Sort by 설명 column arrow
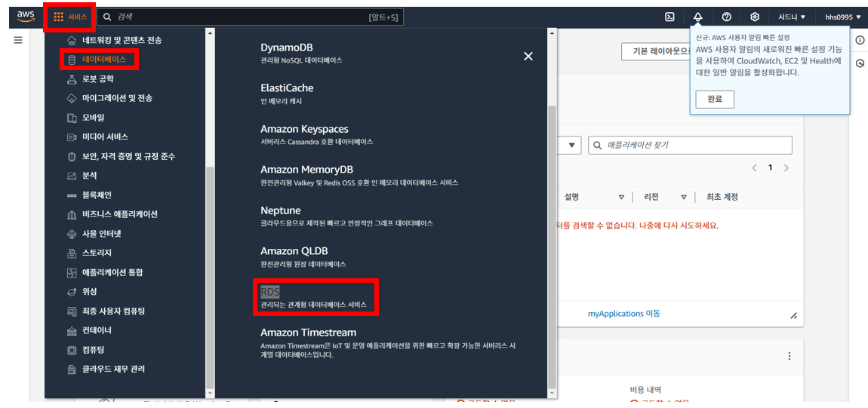The height and width of the screenshot is (408, 868). 621,197
